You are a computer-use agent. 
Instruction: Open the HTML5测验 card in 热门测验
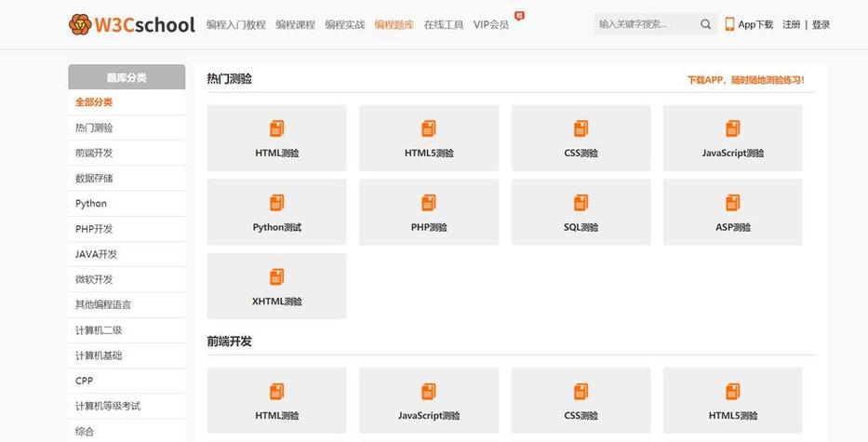pyautogui.click(x=429, y=138)
